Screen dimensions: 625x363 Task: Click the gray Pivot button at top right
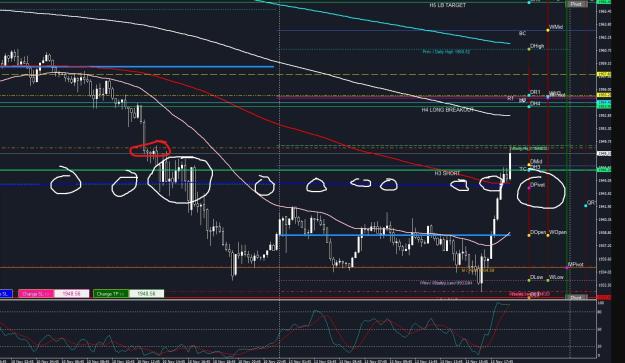click(576, 4)
